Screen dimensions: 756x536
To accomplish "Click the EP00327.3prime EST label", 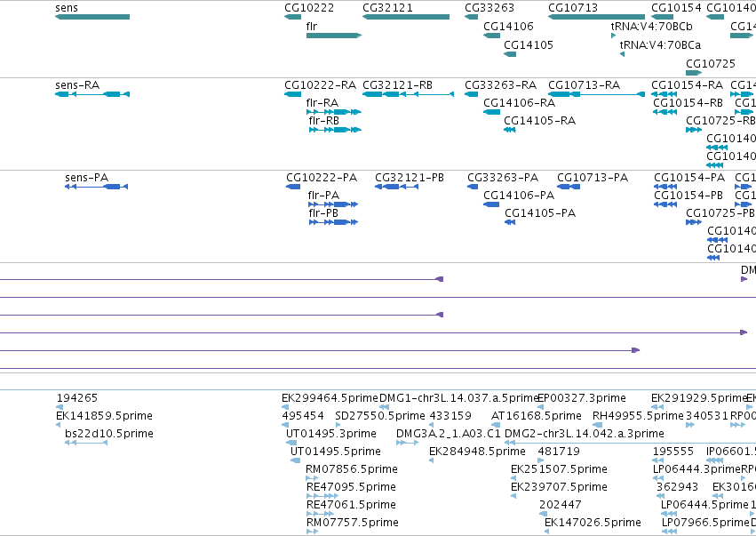I will tap(582, 398).
